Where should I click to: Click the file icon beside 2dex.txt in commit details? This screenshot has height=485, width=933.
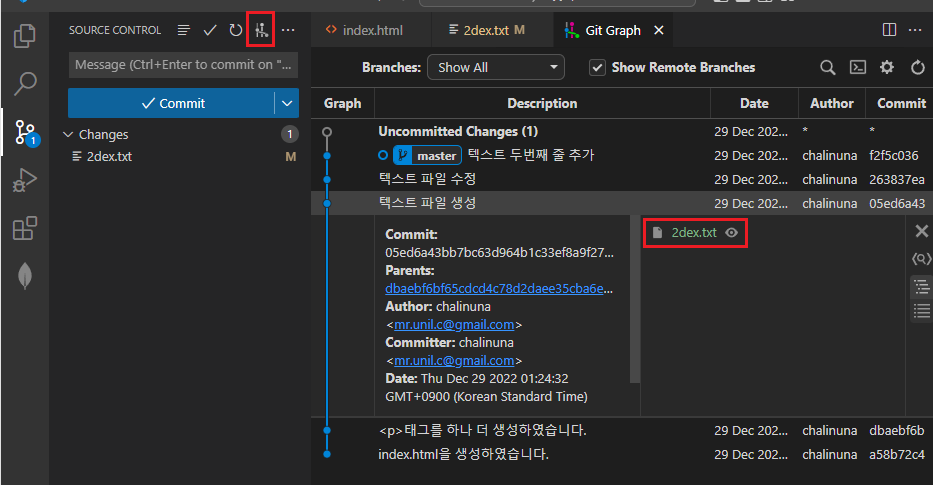point(657,233)
